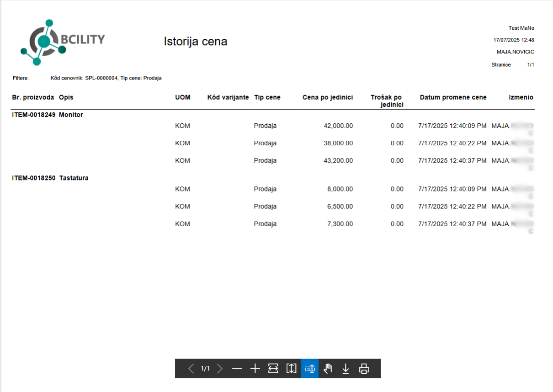The height and width of the screenshot is (392, 553).
Task: Click the 1/1 page number indicator
Action: 205,369
